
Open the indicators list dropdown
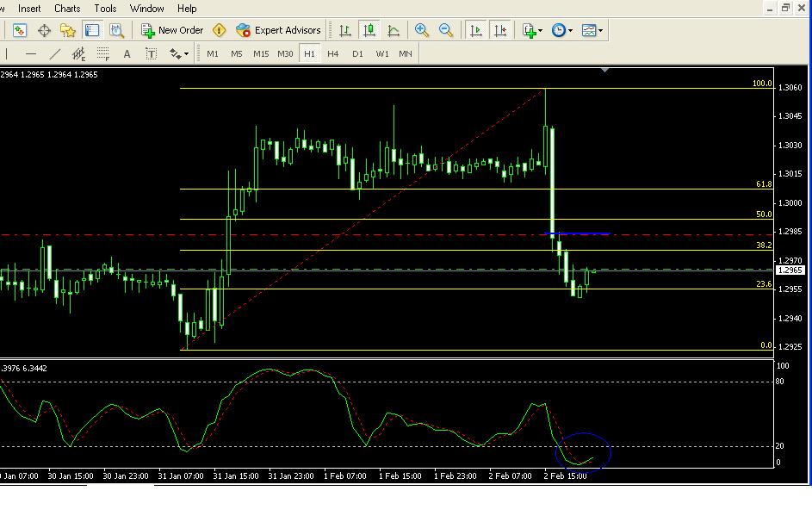(x=532, y=30)
